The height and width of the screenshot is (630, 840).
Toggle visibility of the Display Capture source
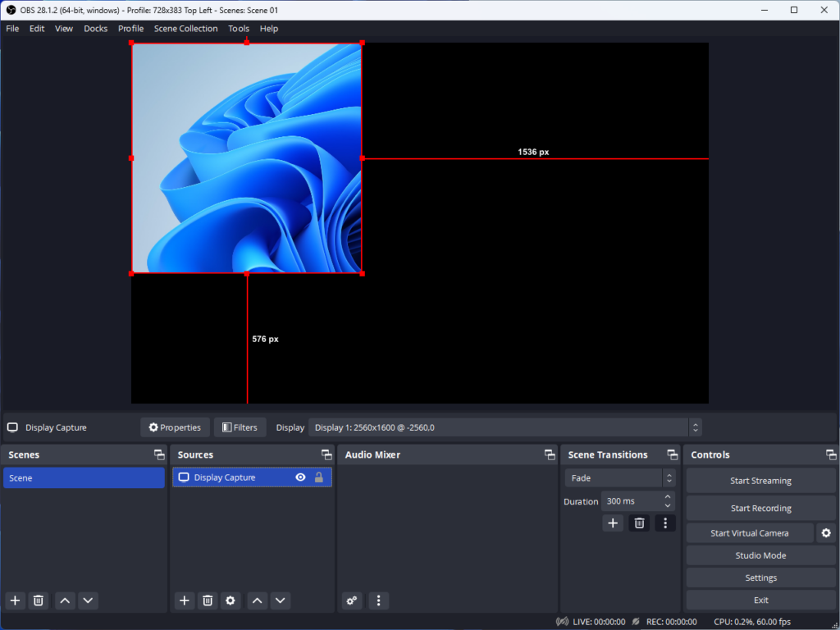301,477
